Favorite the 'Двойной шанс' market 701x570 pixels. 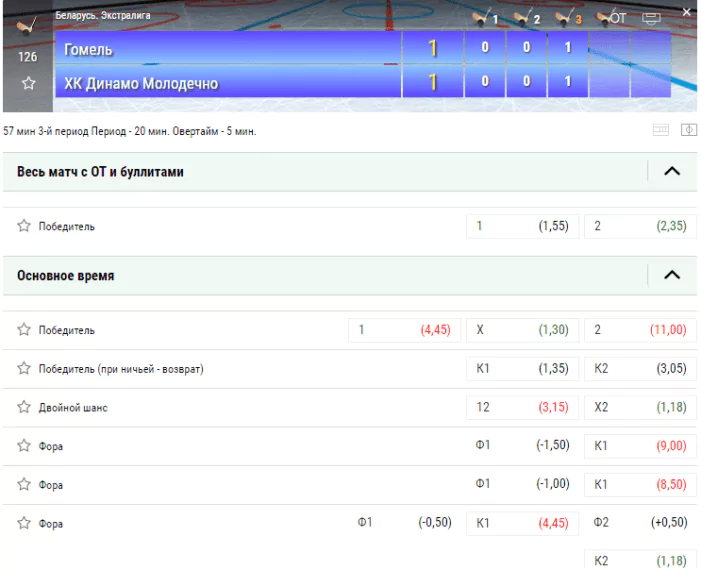(24, 407)
